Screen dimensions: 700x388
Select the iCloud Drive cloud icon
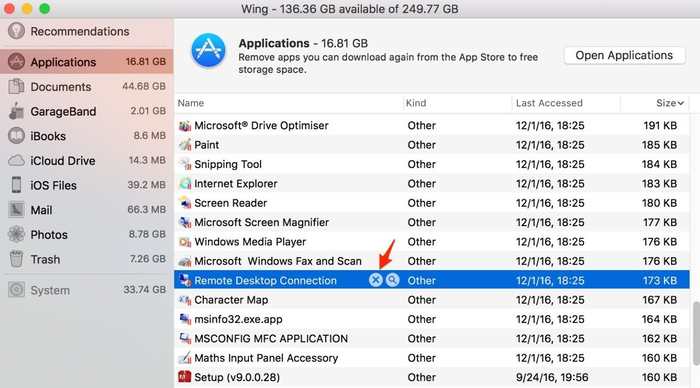(x=16, y=161)
